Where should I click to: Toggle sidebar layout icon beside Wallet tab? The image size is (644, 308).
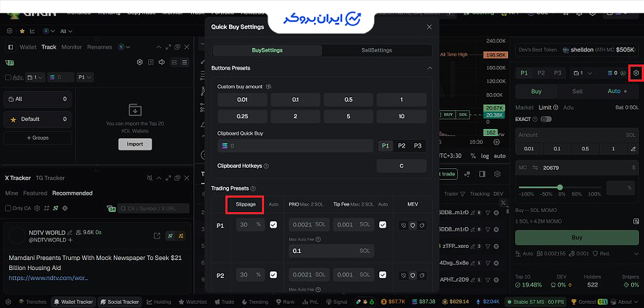[11, 47]
